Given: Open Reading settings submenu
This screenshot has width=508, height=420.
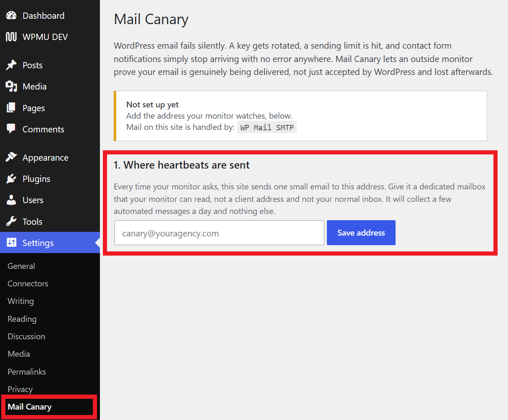Looking at the screenshot, I should (x=22, y=319).
